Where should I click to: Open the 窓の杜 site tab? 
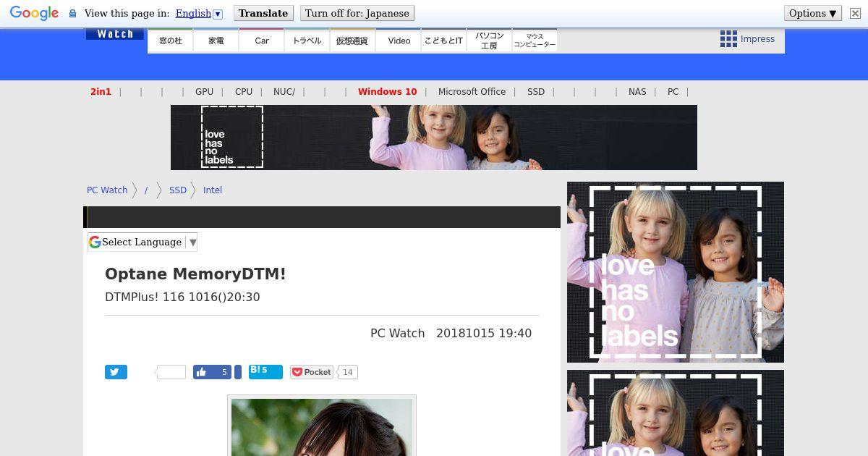click(x=171, y=41)
